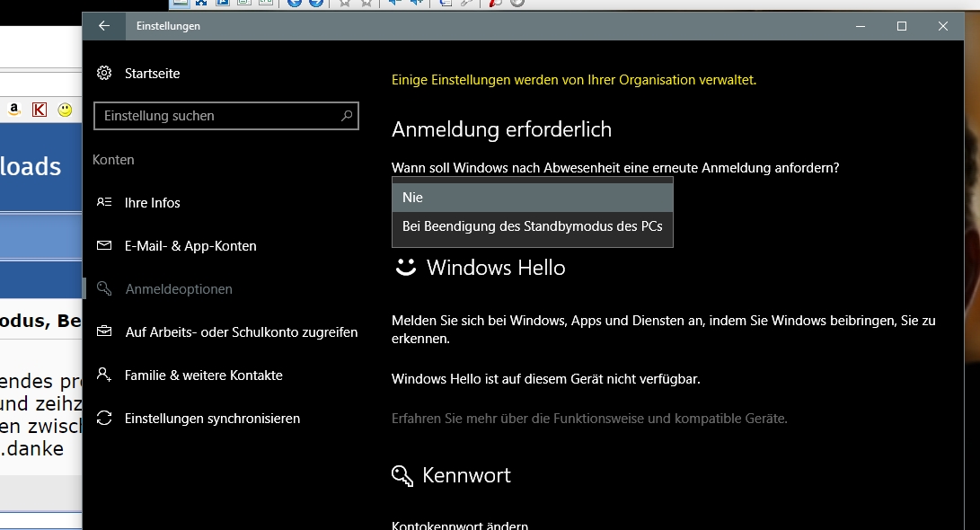
Task: Click the Amazon bookmark icon in browser window
Action: [14, 110]
